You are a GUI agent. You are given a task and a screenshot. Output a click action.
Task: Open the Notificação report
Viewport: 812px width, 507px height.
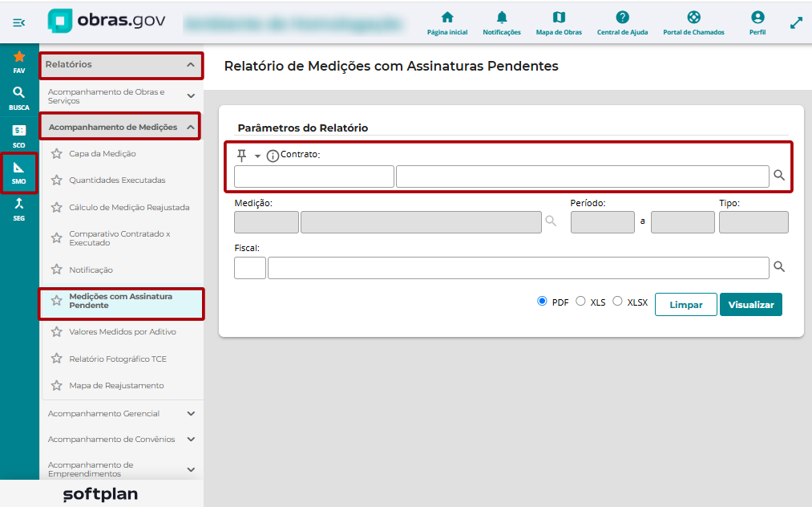(91, 270)
